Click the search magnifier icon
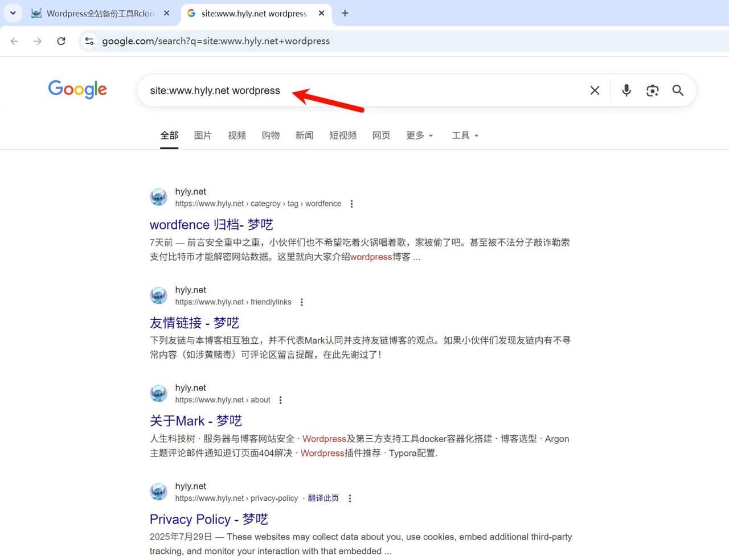This screenshot has width=729, height=560. 678,90
